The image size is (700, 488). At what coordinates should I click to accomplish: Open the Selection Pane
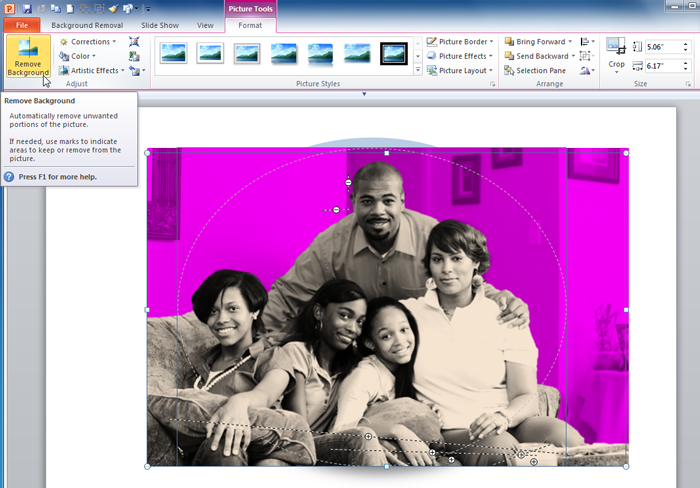[x=537, y=71]
